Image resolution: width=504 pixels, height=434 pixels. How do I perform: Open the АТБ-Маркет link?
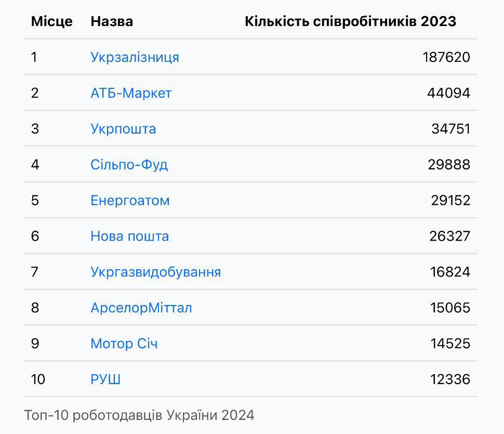[x=131, y=93]
